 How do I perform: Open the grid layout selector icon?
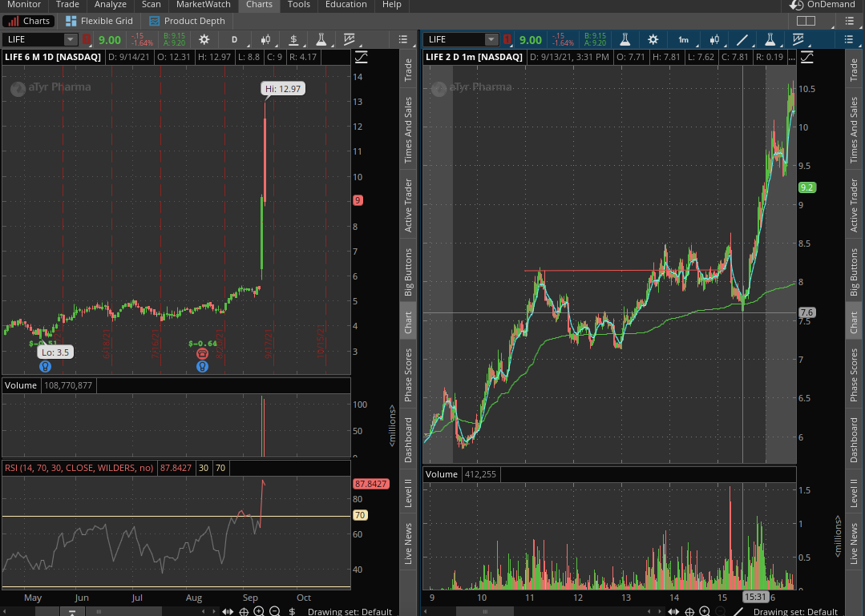(806, 21)
